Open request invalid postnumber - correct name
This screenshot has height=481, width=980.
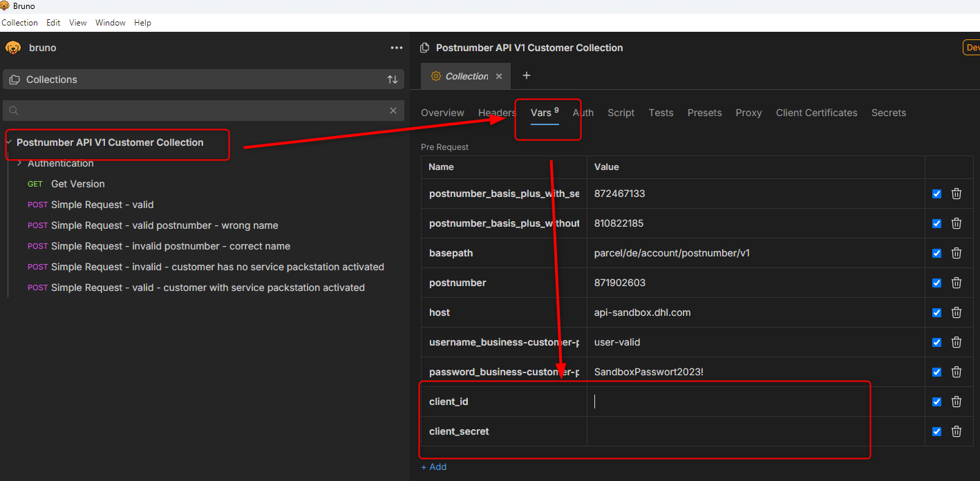(x=159, y=246)
